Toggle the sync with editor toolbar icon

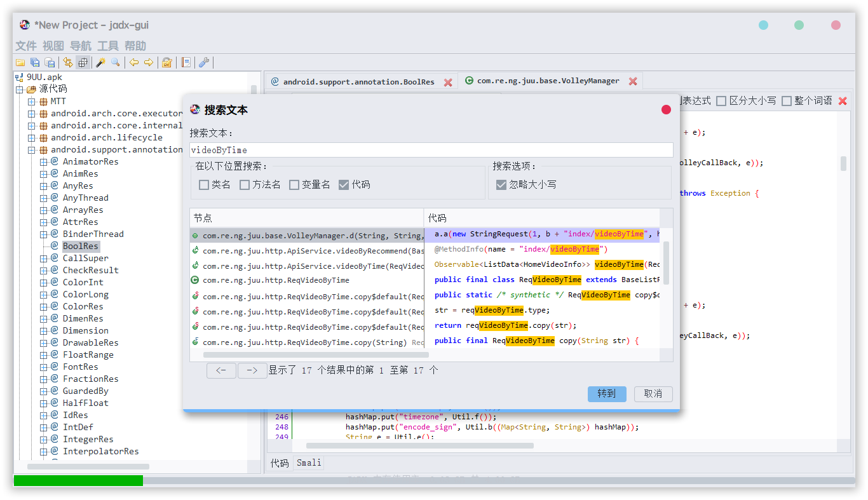(68, 62)
